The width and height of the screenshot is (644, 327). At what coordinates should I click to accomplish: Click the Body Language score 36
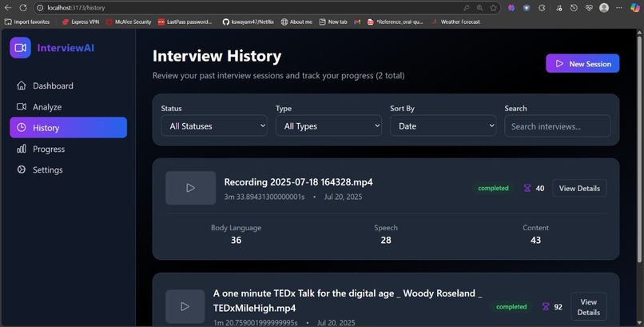coord(237,241)
